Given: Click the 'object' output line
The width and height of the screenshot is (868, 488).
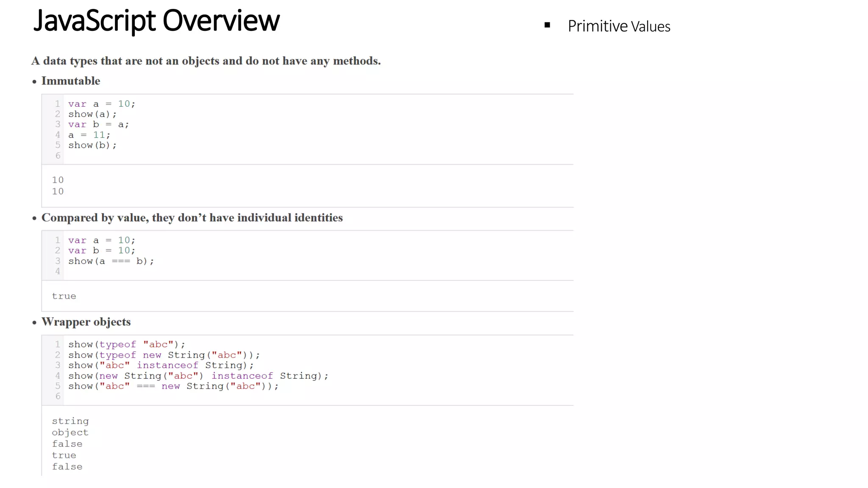Looking at the screenshot, I should coord(70,433).
